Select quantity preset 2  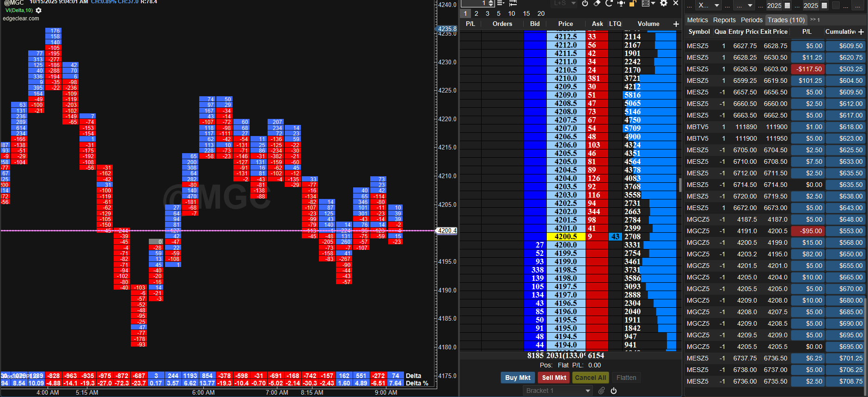[x=477, y=13]
